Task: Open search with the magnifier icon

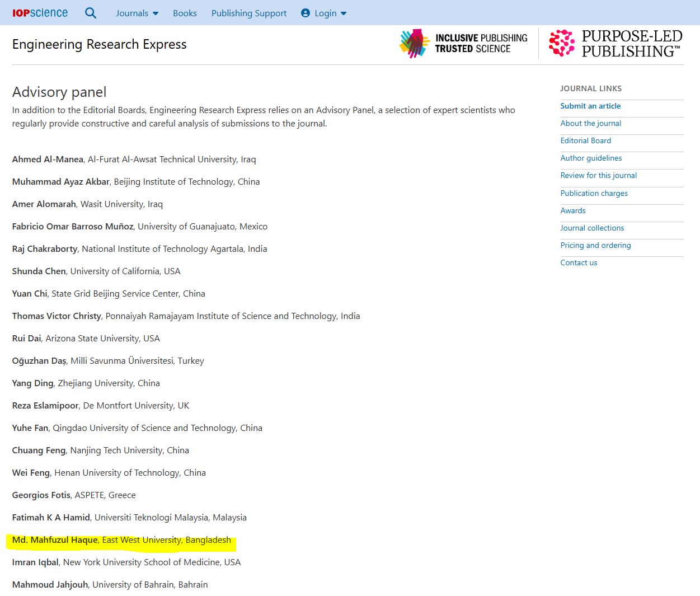Action: [91, 13]
